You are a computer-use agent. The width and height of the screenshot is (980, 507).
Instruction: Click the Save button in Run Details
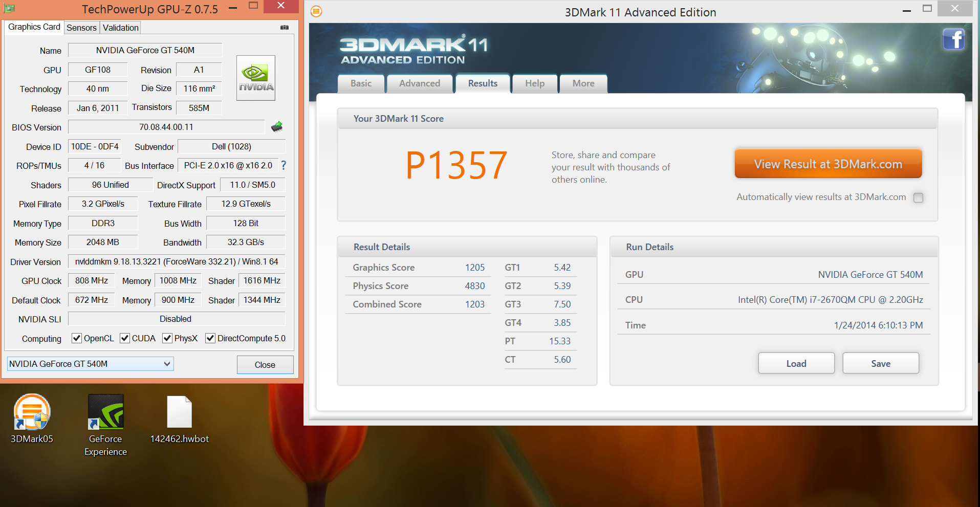click(881, 363)
